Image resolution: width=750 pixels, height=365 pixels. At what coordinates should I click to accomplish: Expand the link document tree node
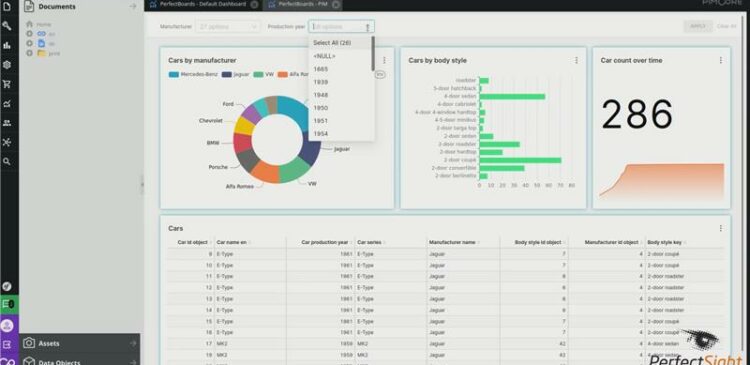(x=29, y=33)
